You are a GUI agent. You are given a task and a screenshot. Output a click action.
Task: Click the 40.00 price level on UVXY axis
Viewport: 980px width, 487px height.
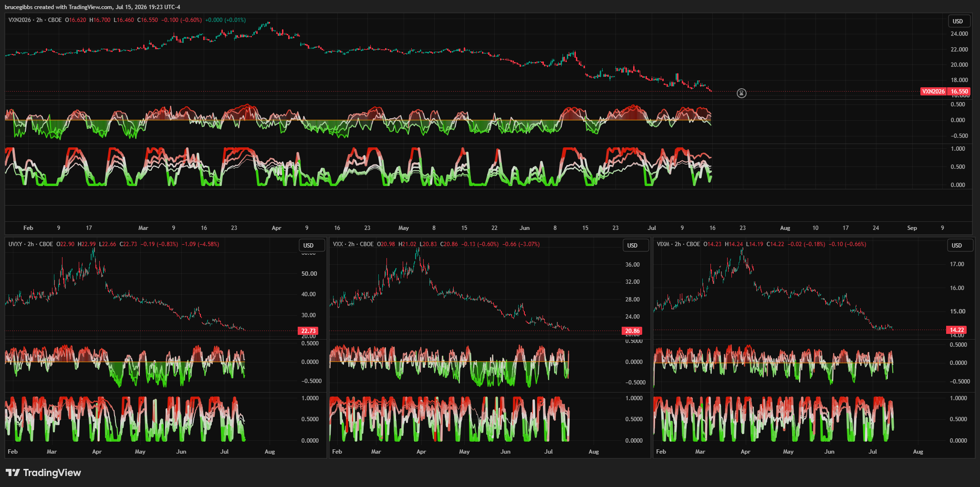(x=309, y=294)
